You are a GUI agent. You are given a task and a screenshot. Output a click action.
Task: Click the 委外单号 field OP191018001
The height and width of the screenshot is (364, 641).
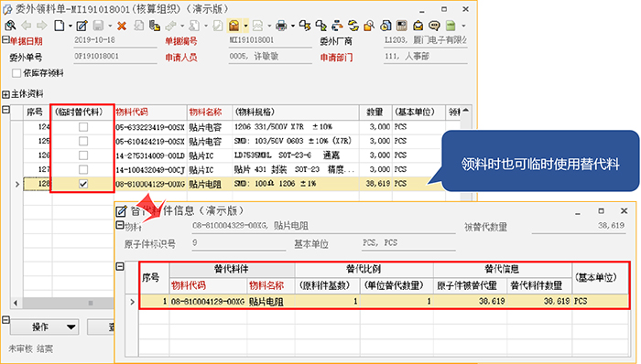click(115, 57)
